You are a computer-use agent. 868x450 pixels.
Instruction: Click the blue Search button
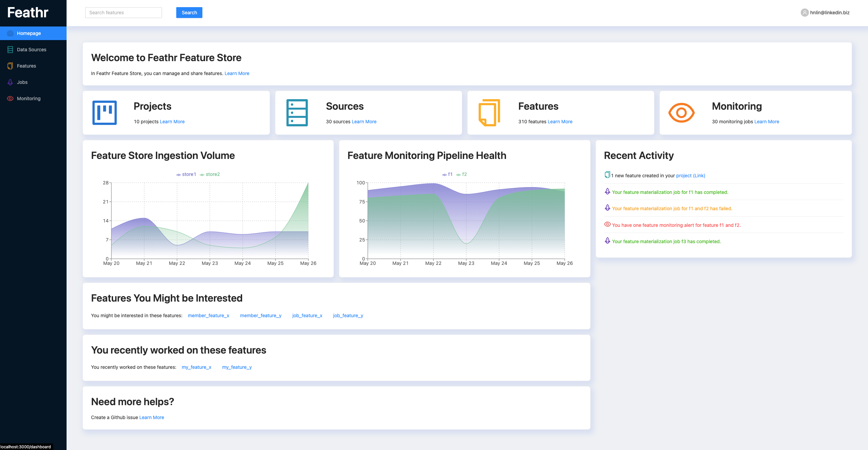(x=189, y=13)
